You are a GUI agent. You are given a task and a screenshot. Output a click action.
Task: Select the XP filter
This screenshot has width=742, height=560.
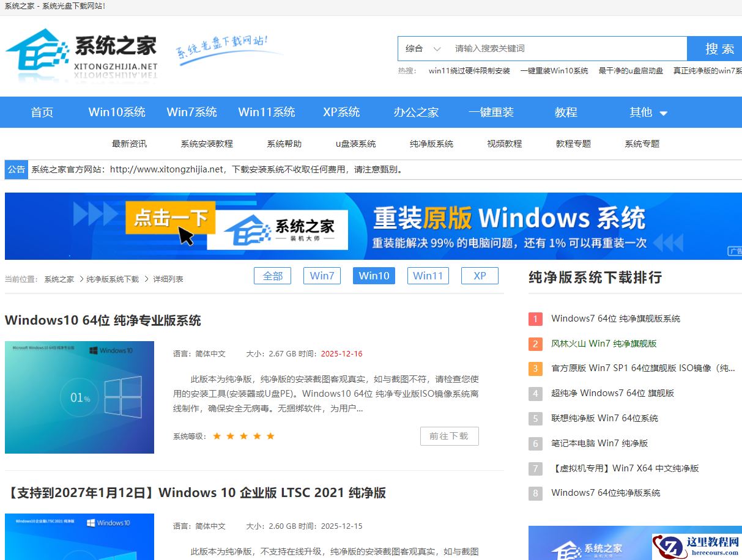pyautogui.click(x=480, y=276)
